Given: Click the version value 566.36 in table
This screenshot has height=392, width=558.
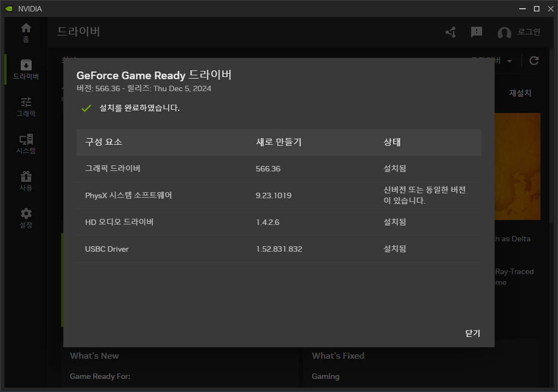Looking at the screenshot, I should coord(268,169).
